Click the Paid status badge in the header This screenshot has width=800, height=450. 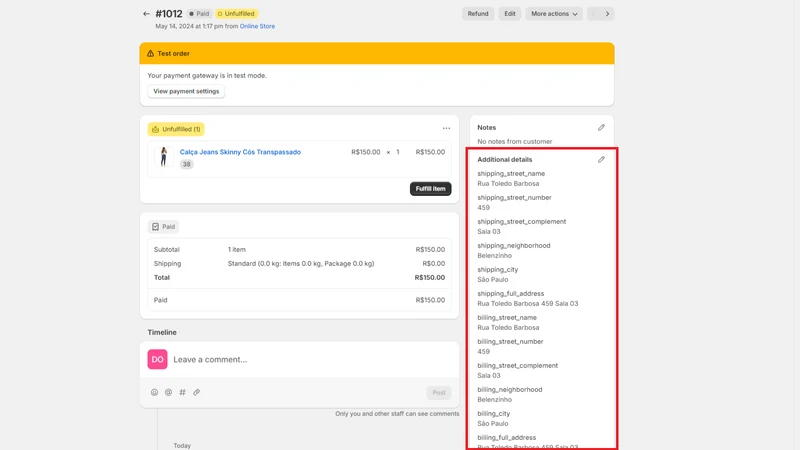point(199,14)
